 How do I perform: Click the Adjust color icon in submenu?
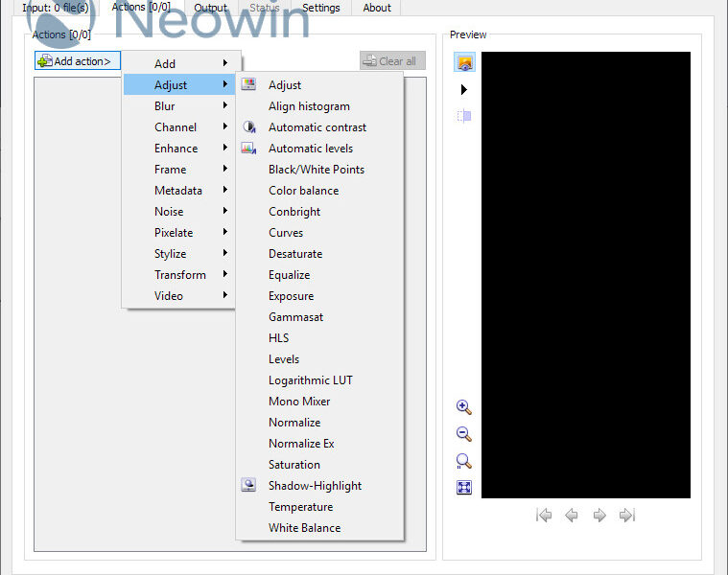pyautogui.click(x=248, y=84)
